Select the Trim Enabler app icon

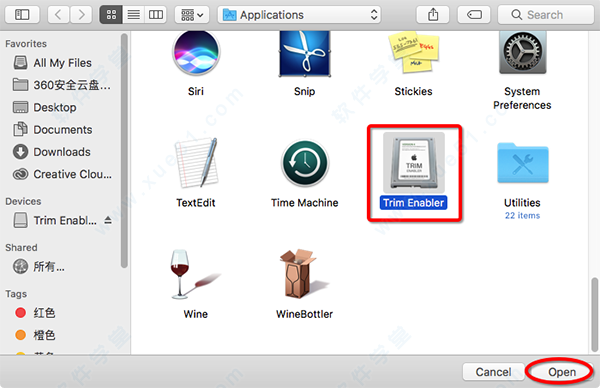click(x=414, y=163)
